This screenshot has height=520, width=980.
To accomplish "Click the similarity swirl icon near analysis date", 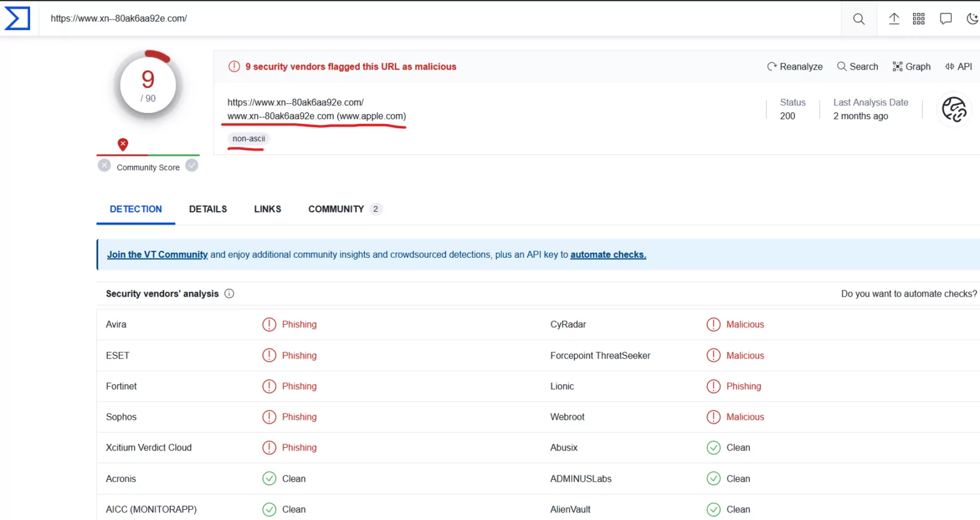I will click(954, 110).
